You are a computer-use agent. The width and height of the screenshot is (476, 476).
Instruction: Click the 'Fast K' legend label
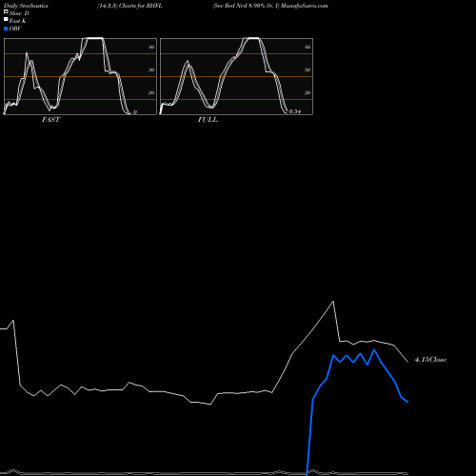18,21
